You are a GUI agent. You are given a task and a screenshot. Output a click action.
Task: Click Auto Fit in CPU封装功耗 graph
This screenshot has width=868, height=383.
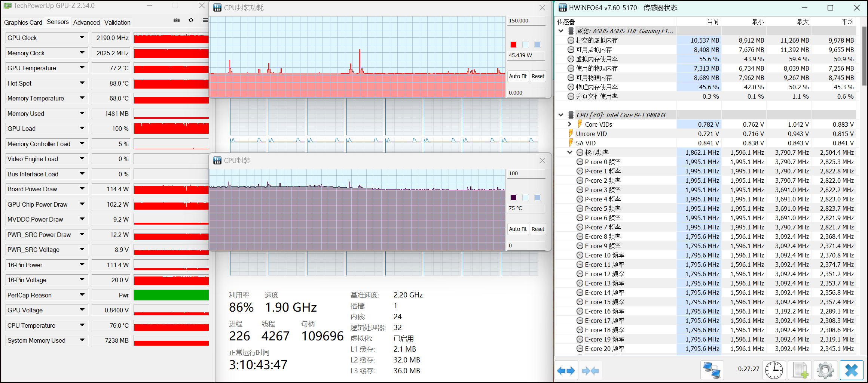coord(518,76)
